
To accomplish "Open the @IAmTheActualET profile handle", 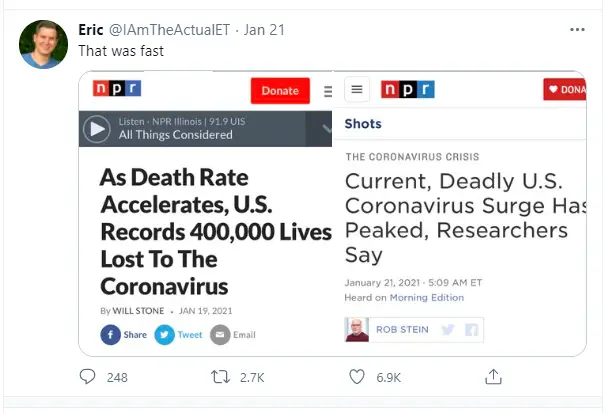I will coord(169,30).
